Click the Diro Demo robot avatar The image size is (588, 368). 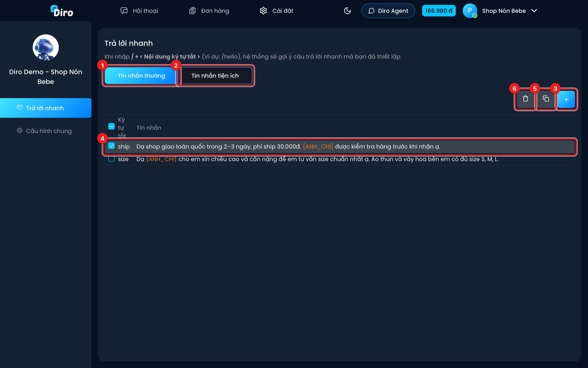pyautogui.click(x=46, y=47)
